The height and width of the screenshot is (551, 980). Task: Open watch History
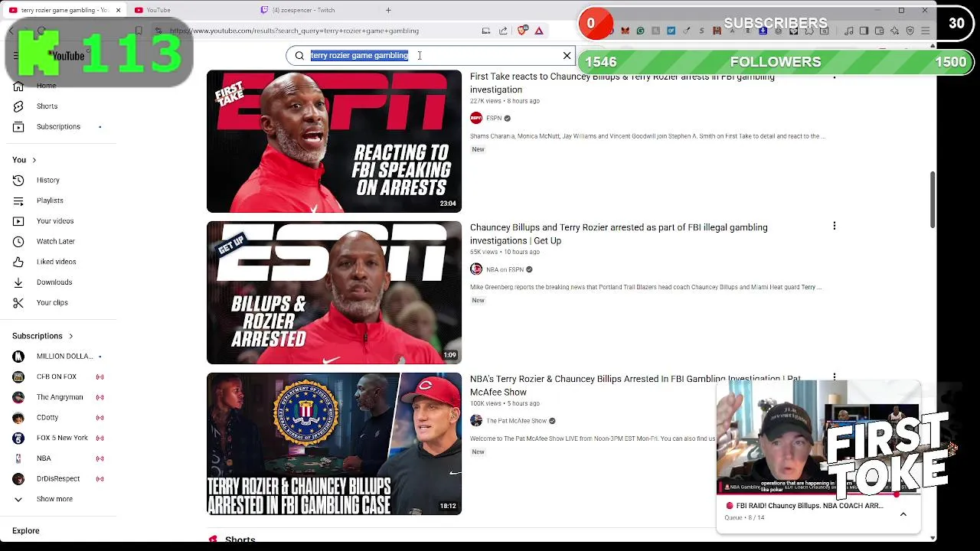pyautogui.click(x=47, y=180)
